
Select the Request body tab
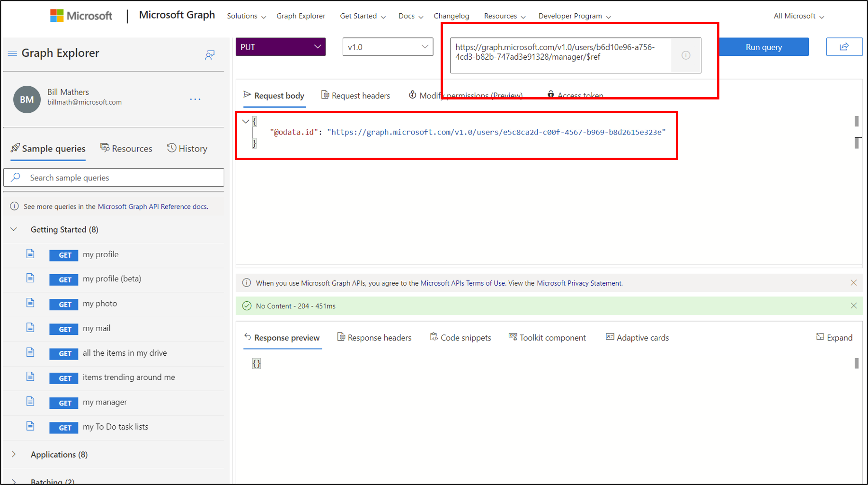pyautogui.click(x=274, y=96)
